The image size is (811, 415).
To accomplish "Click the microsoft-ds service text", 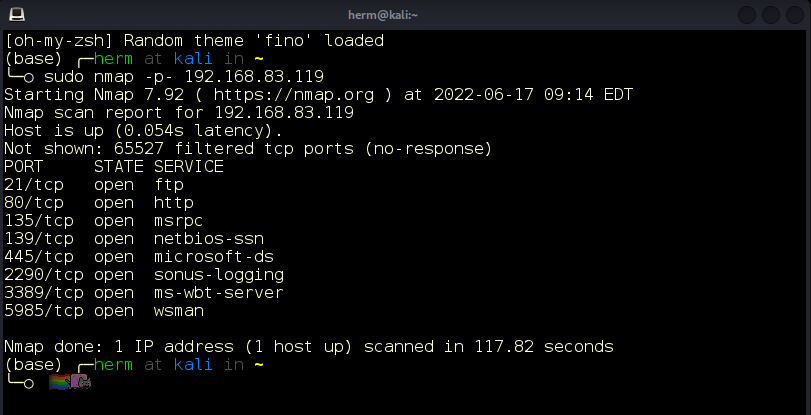I will coord(214,257).
